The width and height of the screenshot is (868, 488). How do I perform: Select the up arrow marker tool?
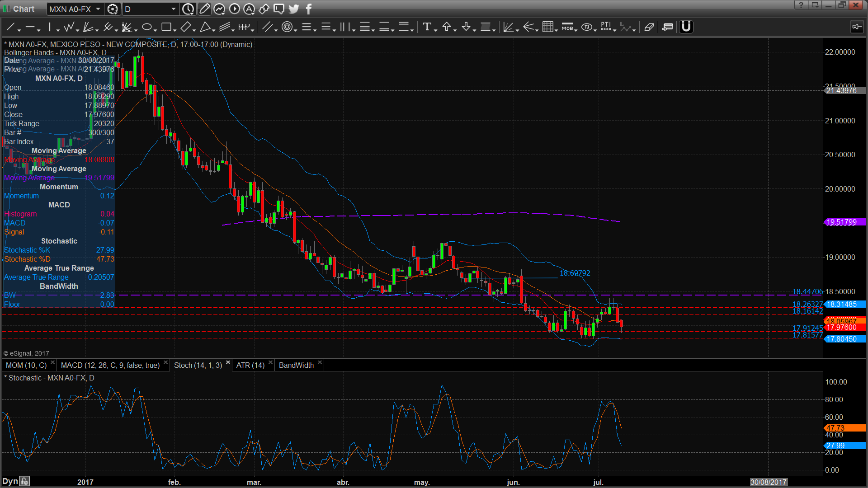click(447, 27)
